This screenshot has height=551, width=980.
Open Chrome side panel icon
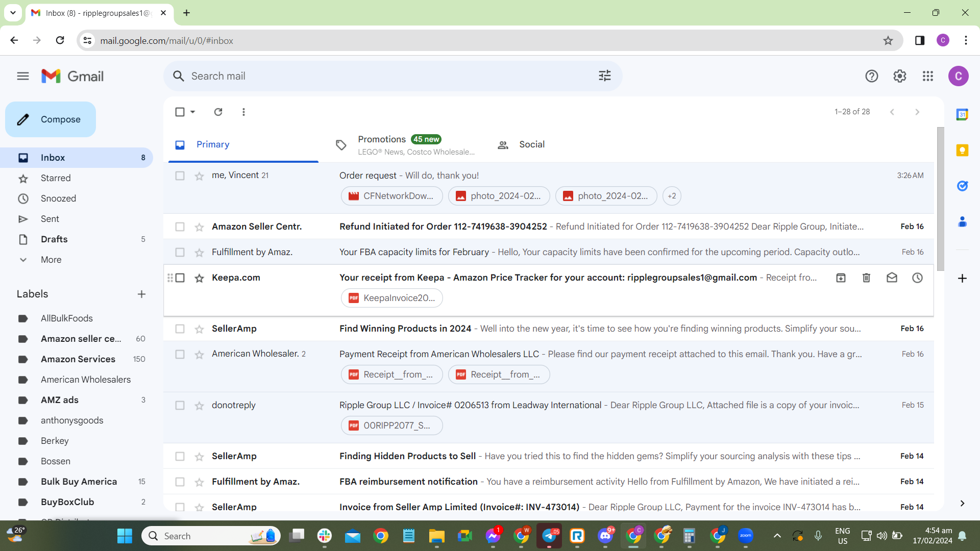tap(920, 40)
